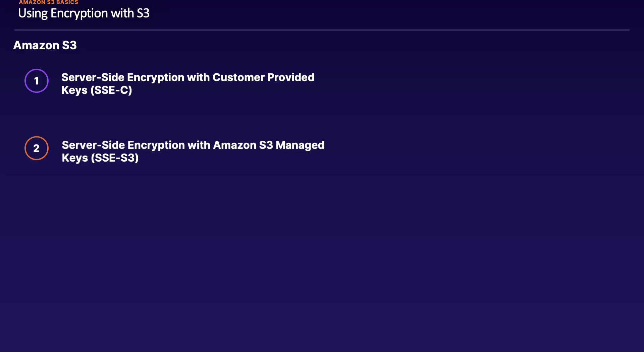Select the "Amazon S3" section heading

(45, 45)
